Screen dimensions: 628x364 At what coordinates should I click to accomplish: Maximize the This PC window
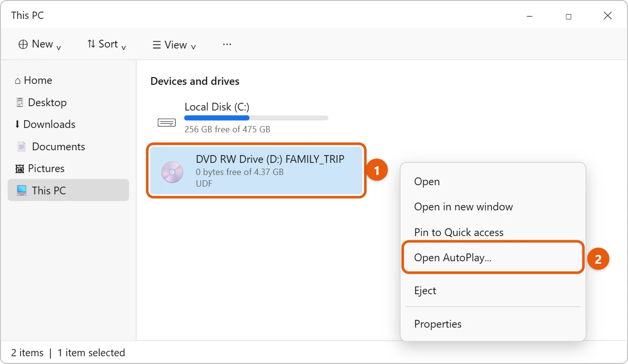(x=568, y=16)
